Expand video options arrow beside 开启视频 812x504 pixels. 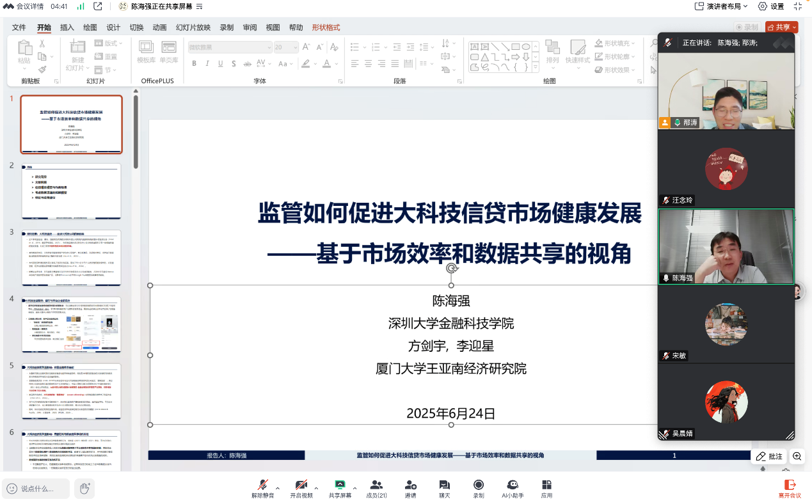pos(315,483)
